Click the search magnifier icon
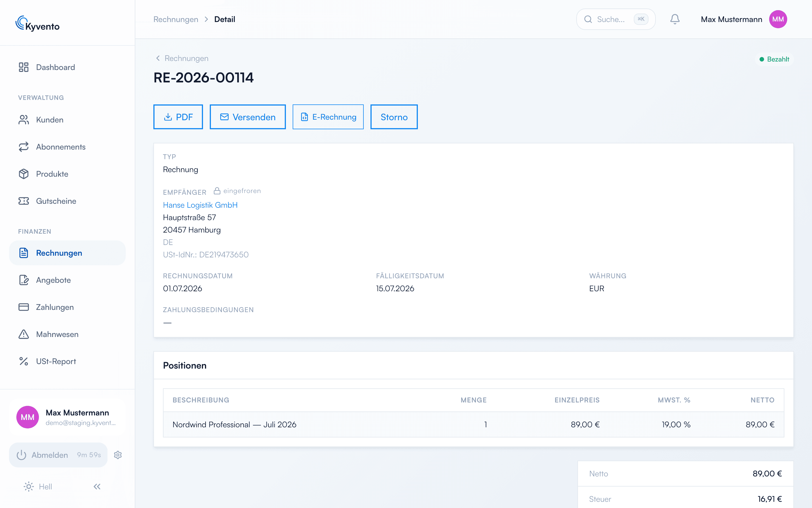The width and height of the screenshot is (812, 508). pyautogui.click(x=588, y=19)
